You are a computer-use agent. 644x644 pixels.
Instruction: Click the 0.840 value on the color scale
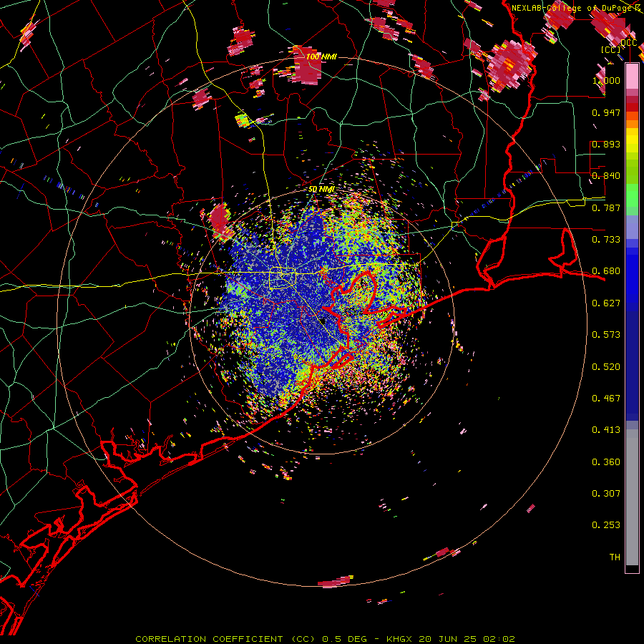(x=606, y=176)
